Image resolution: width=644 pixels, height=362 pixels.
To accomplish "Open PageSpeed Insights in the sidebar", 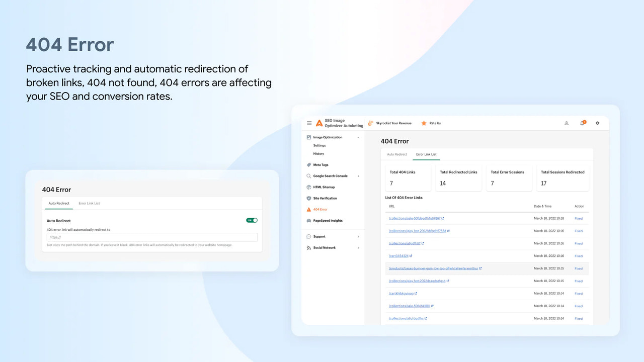I will coord(329,220).
